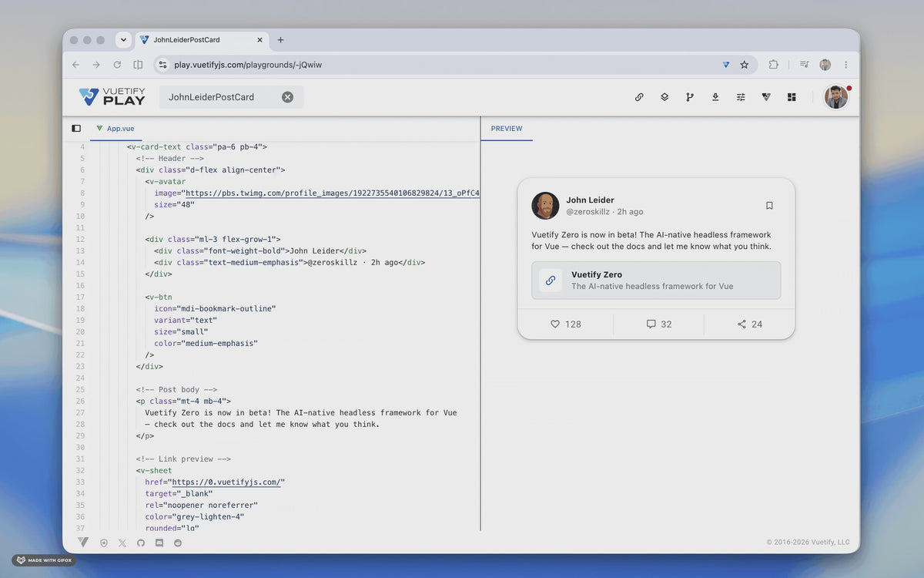The height and width of the screenshot is (578, 924).
Task: Open the GitHub footer icon
Action: [x=141, y=543]
